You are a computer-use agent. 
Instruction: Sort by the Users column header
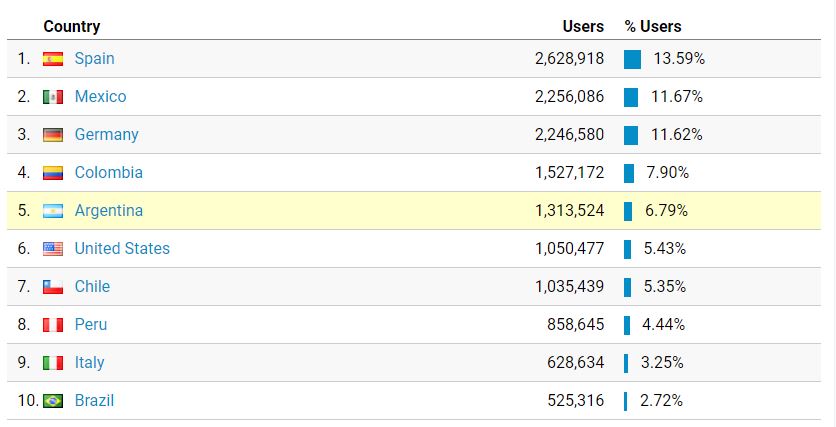(x=583, y=26)
